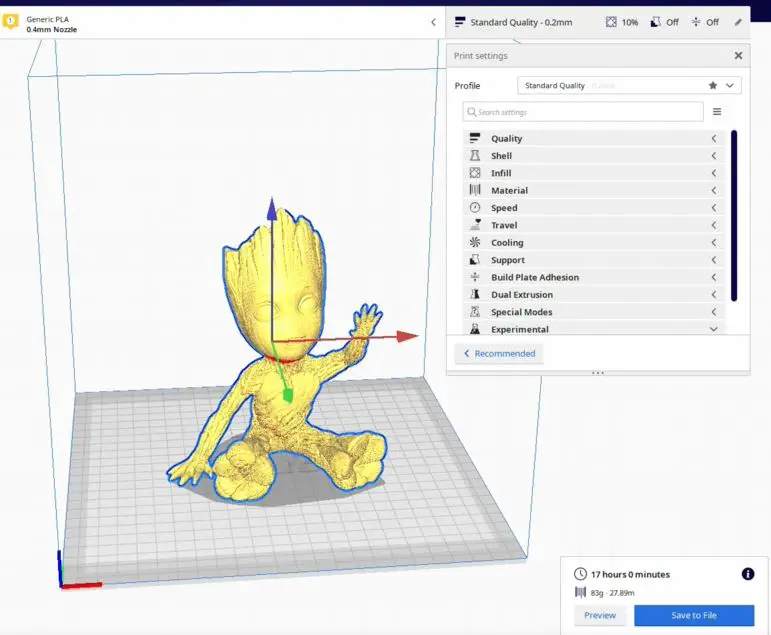Click the search magnifier icon
Viewport: 771px width, 635px height.
click(472, 112)
